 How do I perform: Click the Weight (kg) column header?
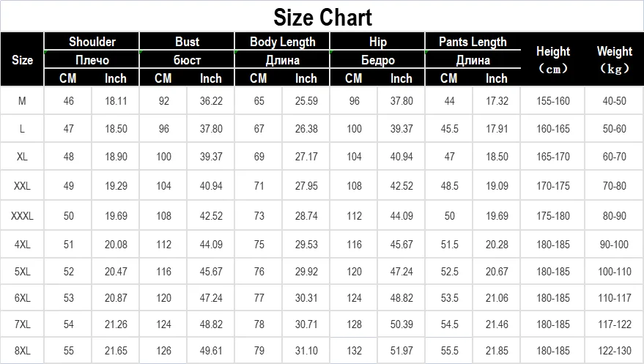coord(614,59)
